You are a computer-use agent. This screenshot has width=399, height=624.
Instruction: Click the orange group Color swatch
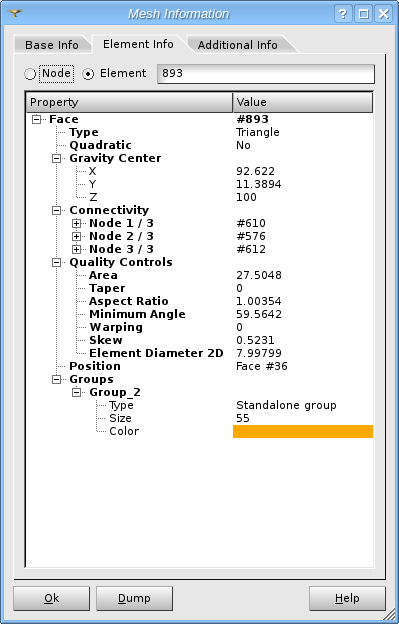click(x=303, y=431)
